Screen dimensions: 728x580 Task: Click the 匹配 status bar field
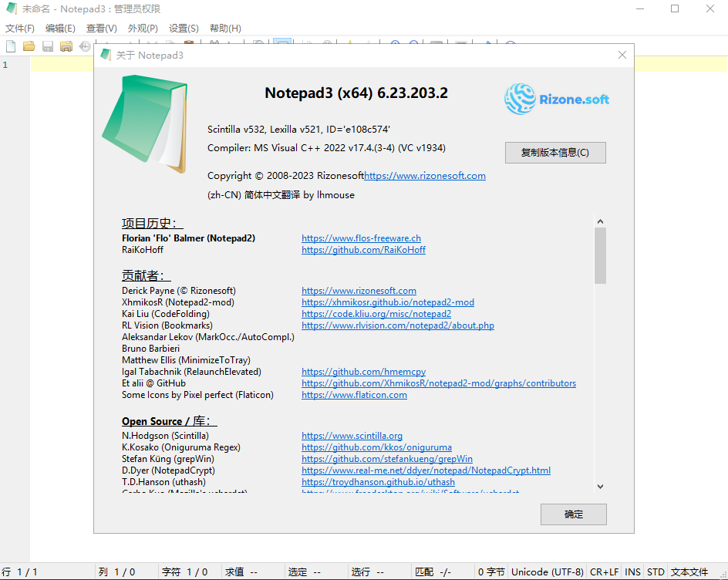(x=443, y=572)
